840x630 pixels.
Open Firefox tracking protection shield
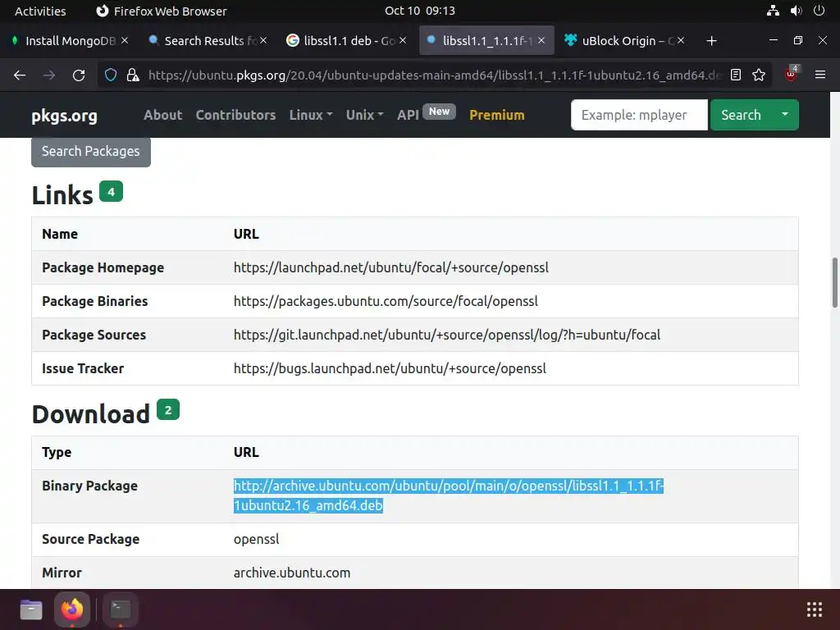point(111,75)
